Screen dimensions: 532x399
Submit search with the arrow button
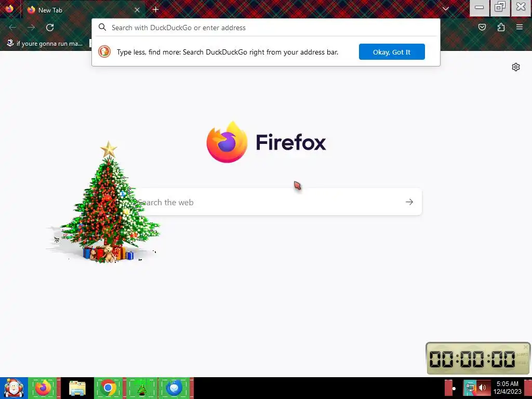tap(409, 202)
